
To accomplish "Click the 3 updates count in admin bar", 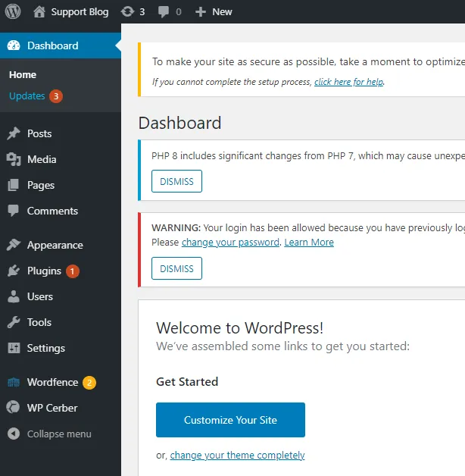I will pyautogui.click(x=142, y=12).
